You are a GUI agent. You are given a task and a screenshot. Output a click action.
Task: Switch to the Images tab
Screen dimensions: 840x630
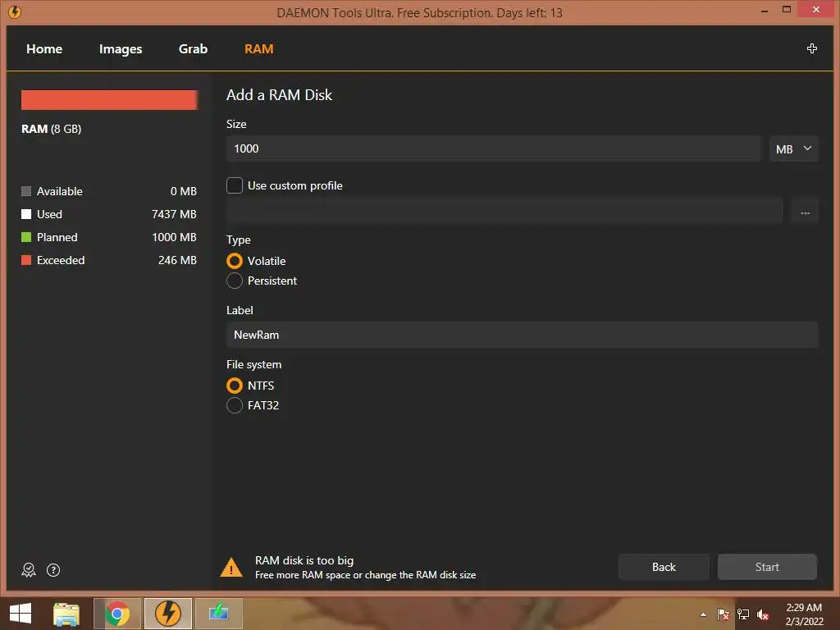pyautogui.click(x=121, y=48)
